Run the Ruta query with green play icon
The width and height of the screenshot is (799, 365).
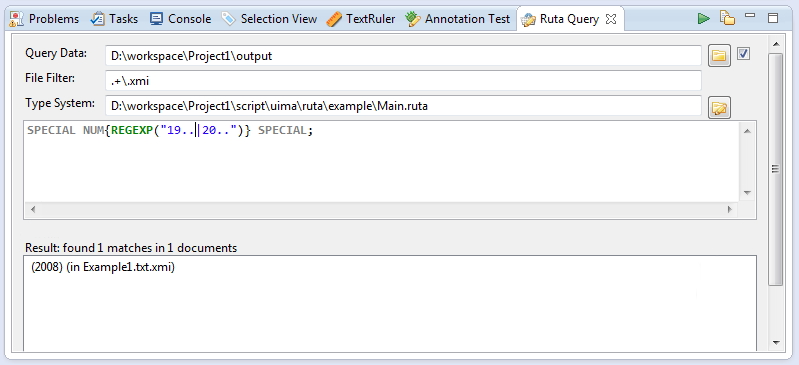[704, 19]
